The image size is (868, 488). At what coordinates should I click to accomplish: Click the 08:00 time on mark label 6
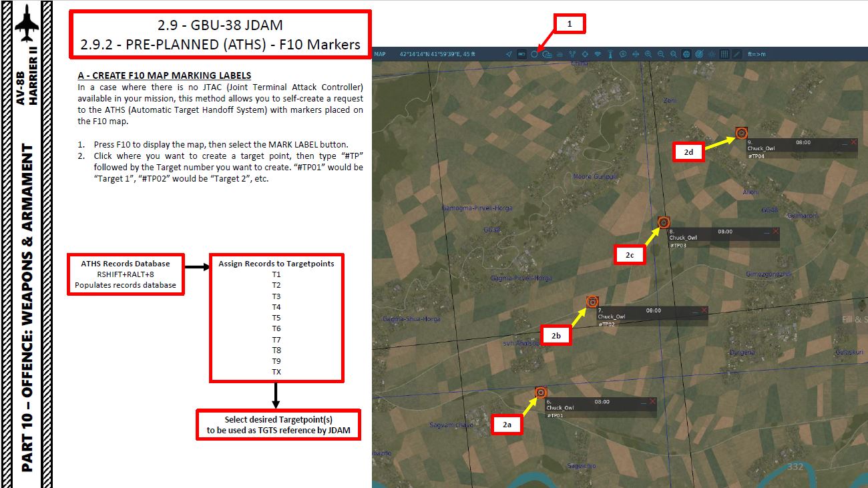[x=602, y=402]
